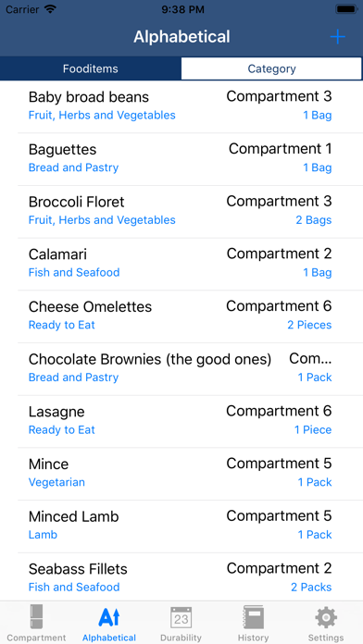363x644 pixels.
Task: Switch to the Fooditems segment
Action: [x=91, y=68]
